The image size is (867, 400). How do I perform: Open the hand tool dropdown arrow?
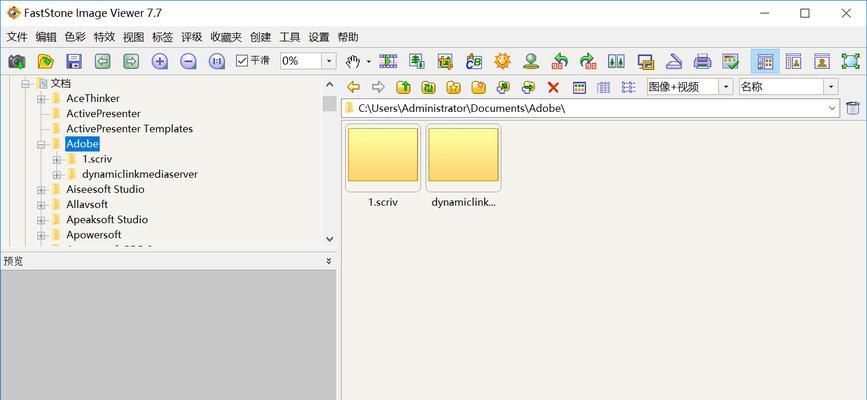pos(369,61)
